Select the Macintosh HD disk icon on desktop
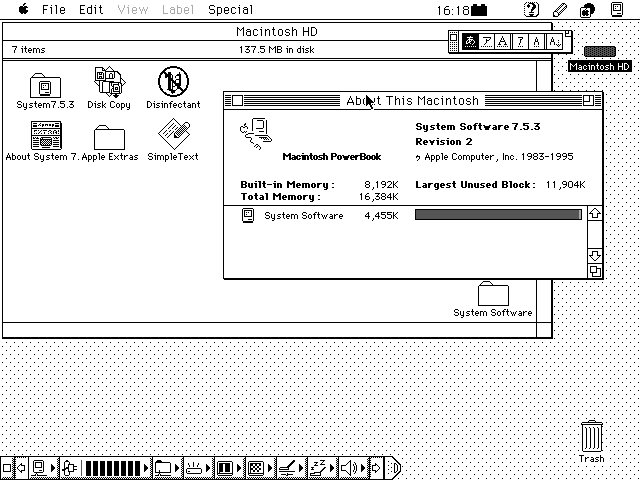 [600, 52]
